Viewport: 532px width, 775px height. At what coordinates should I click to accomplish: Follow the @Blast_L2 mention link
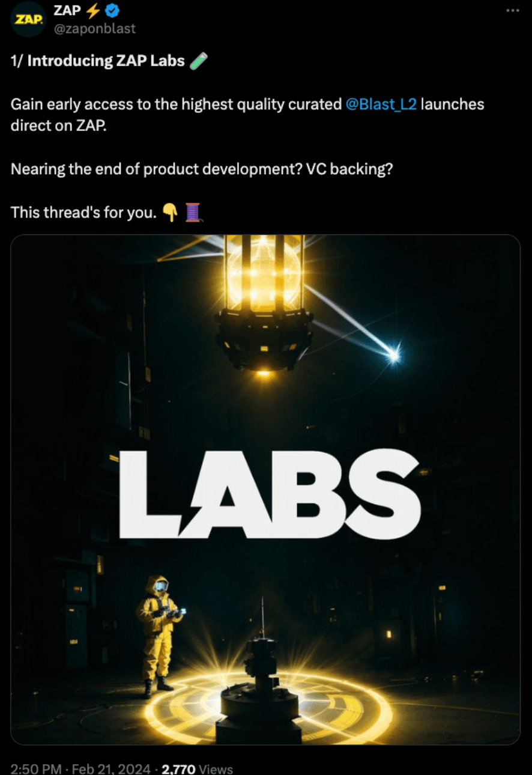coord(381,104)
